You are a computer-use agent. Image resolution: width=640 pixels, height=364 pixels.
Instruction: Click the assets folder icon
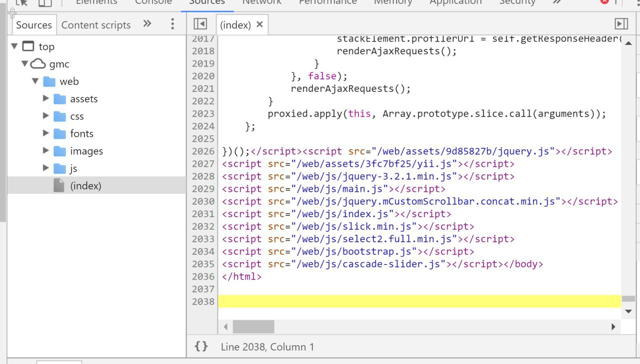[x=60, y=99]
